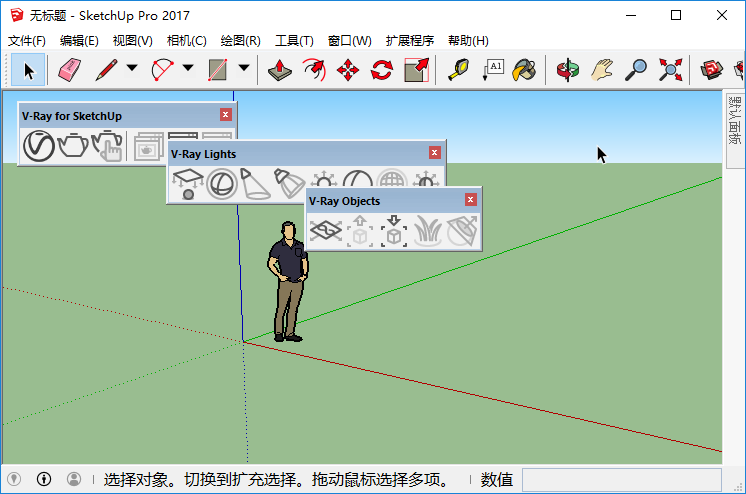Image resolution: width=746 pixels, height=494 pixels.
Task: Open the 扩展程序 menu
Action: point(410,41)
